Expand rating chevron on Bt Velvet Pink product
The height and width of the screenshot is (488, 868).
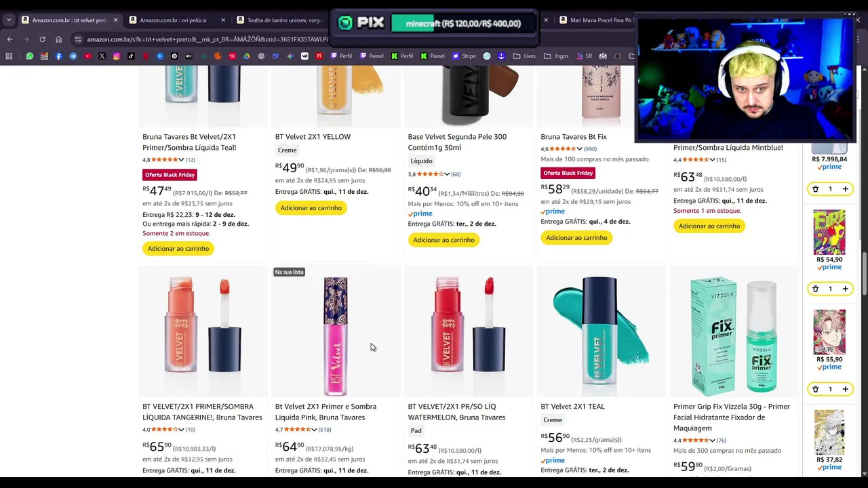click(x=314, y=430)
